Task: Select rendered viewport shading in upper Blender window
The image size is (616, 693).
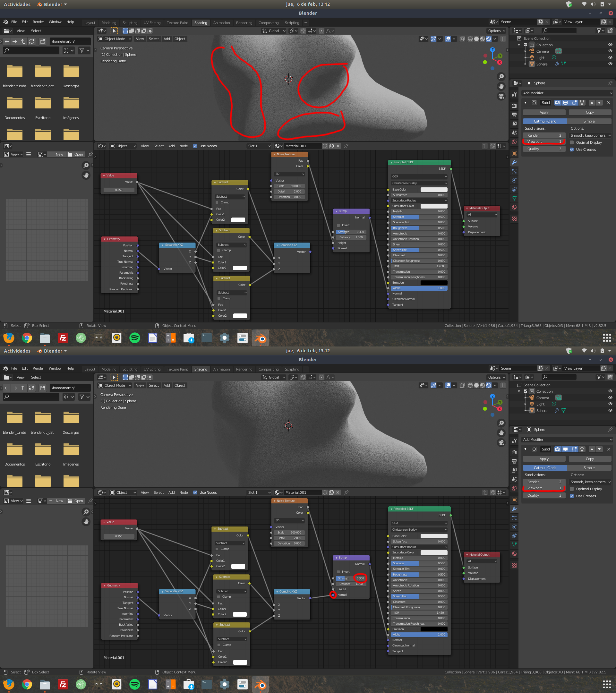Action: click(x=489, y=39)
